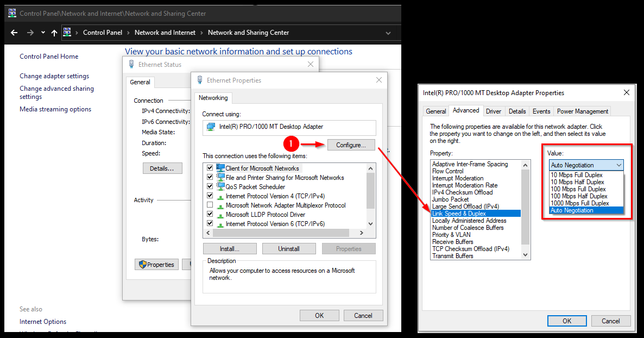Select Flow Control property
This screenshot has width=644, height=338.
476,171
